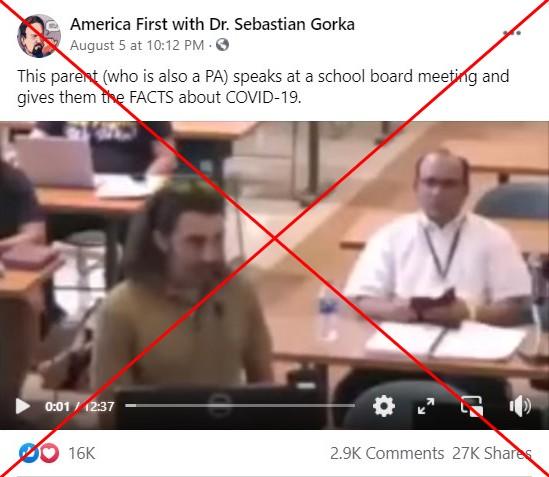
Task: Seek along the video progress bar
Action: [x=240, y=406]
